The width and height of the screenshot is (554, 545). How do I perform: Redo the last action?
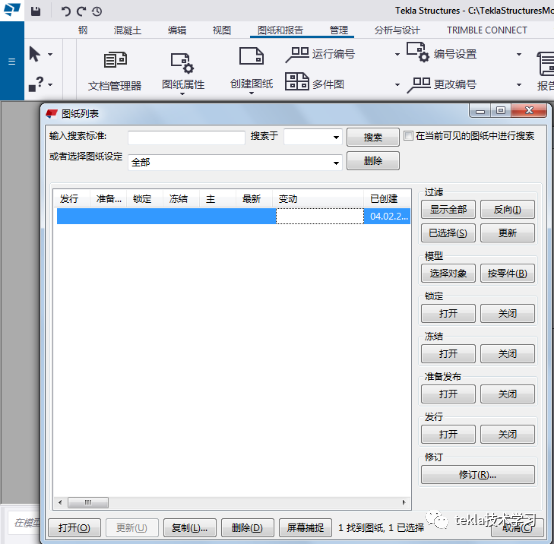tap(81, 11)
